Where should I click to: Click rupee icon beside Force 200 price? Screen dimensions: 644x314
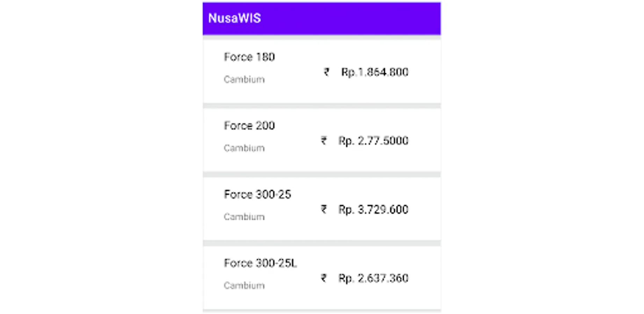tap(324, 141)
